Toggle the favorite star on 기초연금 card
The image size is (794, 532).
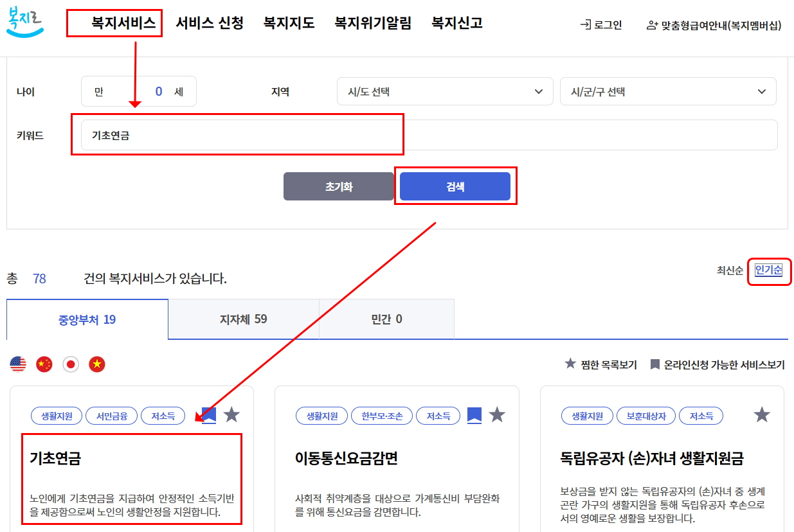click(x=232, y=414)
